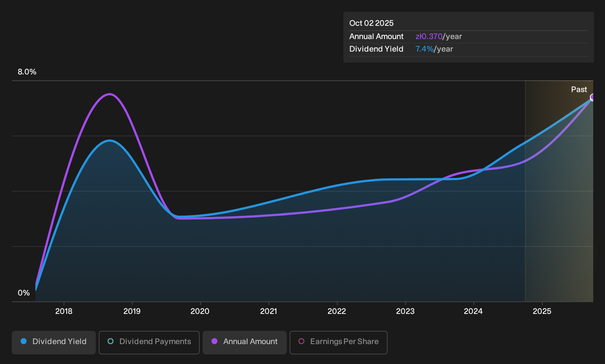Click the purple Annual Amount legend dot
This screenshot has width=605, height=364.
coord(214,342)
